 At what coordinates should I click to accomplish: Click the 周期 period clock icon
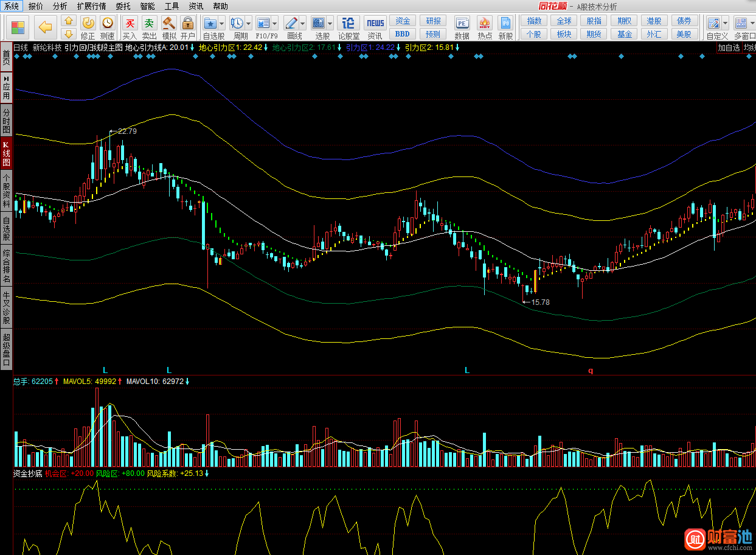click(237, 23)
